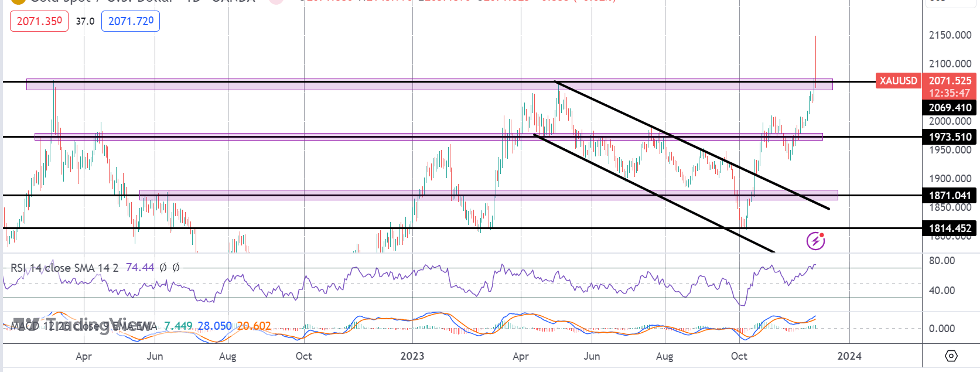Click the 1950.000 price scale label

coord(950,150)
